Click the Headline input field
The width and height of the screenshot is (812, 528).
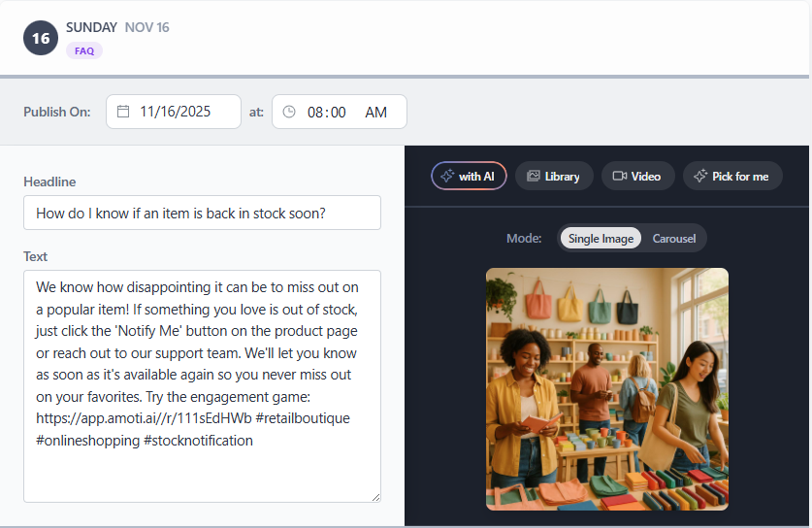pos(202,213)
